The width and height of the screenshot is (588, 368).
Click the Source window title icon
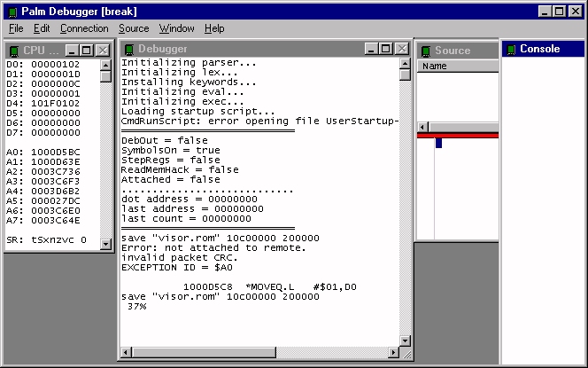point(426,51)
